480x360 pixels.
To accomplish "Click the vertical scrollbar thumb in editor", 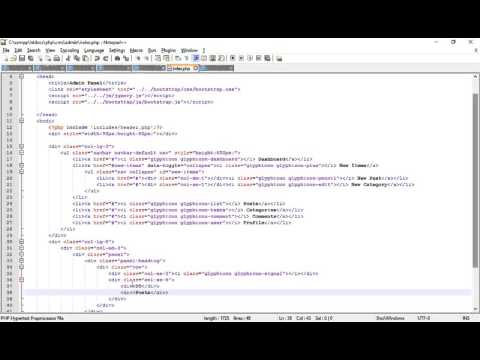I will point(475,180).
